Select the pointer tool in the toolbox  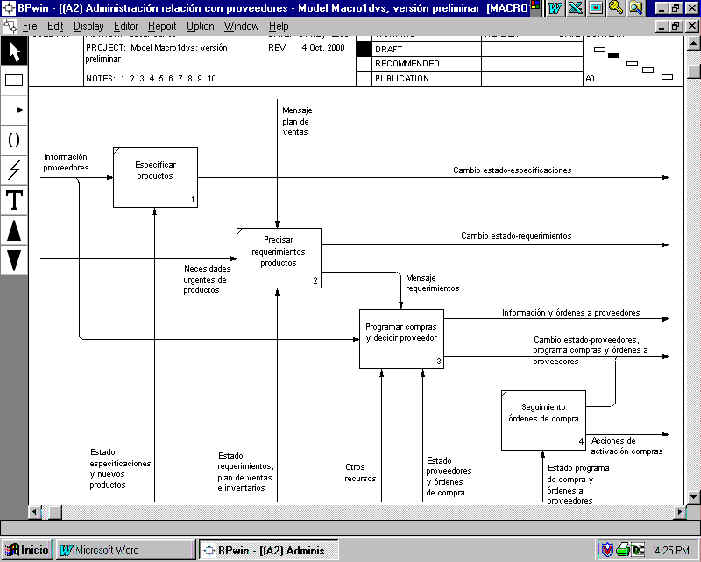click(14, 51)
